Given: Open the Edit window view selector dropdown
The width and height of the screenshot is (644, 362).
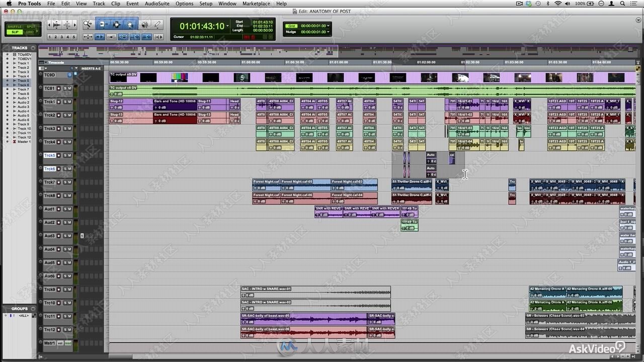Looking at the screenshot, I should (42, 68).
